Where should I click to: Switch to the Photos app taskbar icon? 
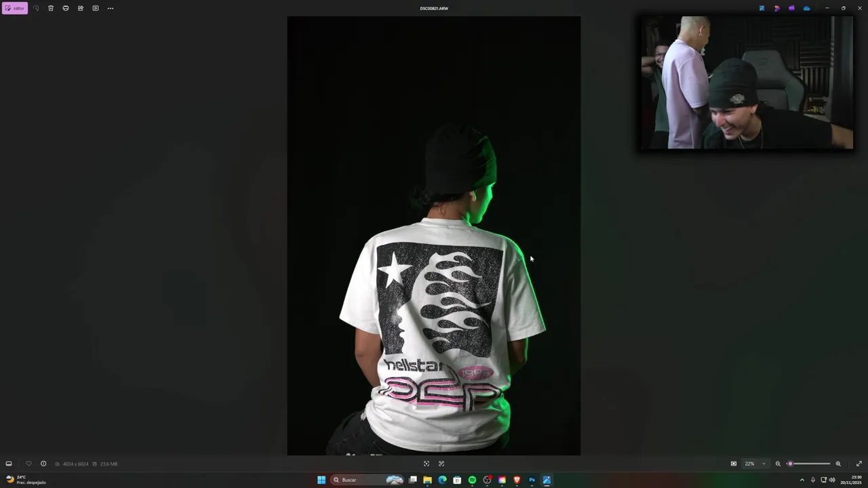click(x=547, y=480)
